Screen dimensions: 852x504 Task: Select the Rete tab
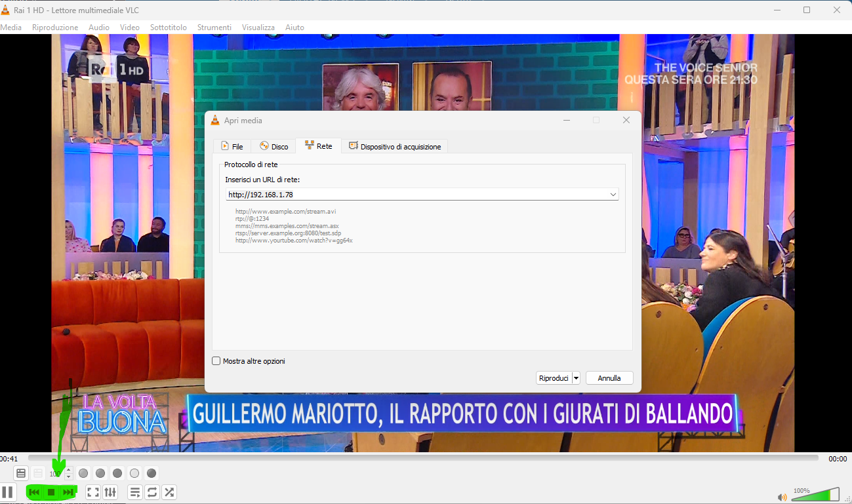coord(318,145)
